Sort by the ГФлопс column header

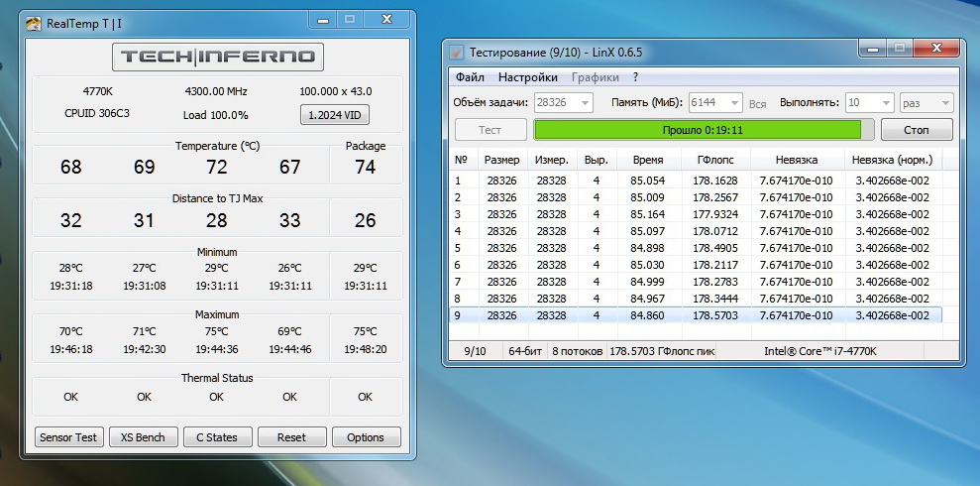pos(715,160)
